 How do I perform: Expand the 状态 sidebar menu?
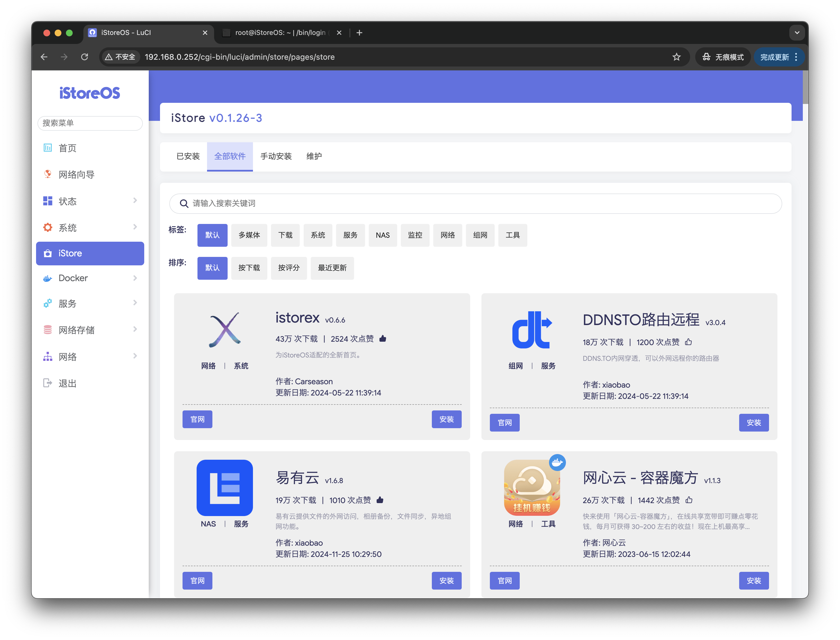135,200
